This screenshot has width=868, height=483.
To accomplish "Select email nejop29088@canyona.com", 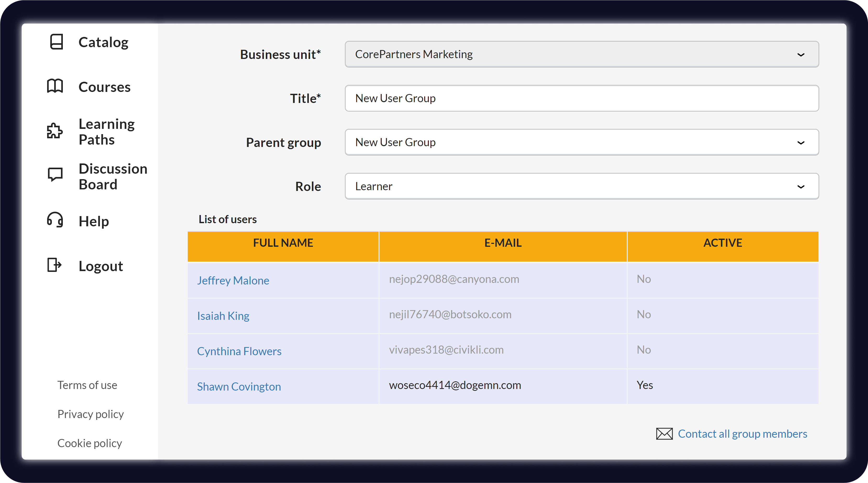I will (x=454, y=279).
